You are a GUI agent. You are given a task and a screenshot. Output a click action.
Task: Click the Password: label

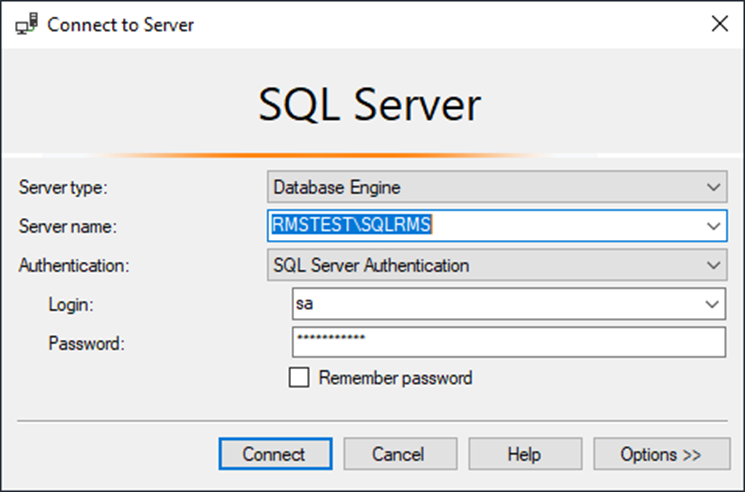click(86, 343)
